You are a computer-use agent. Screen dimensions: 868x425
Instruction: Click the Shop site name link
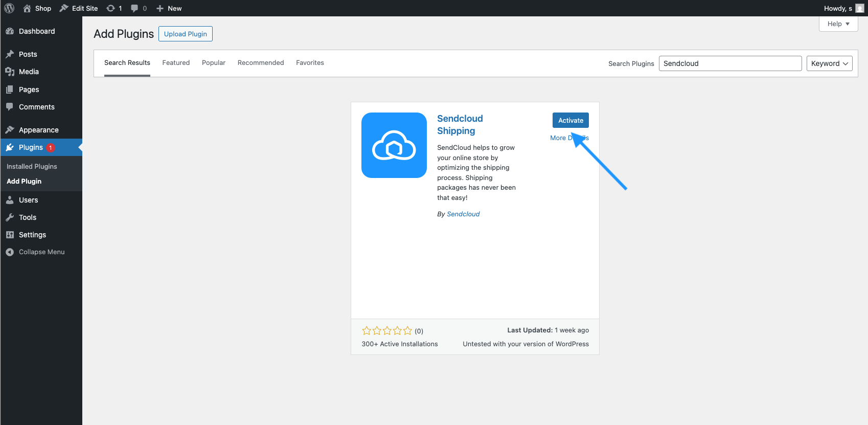[43, 8]
